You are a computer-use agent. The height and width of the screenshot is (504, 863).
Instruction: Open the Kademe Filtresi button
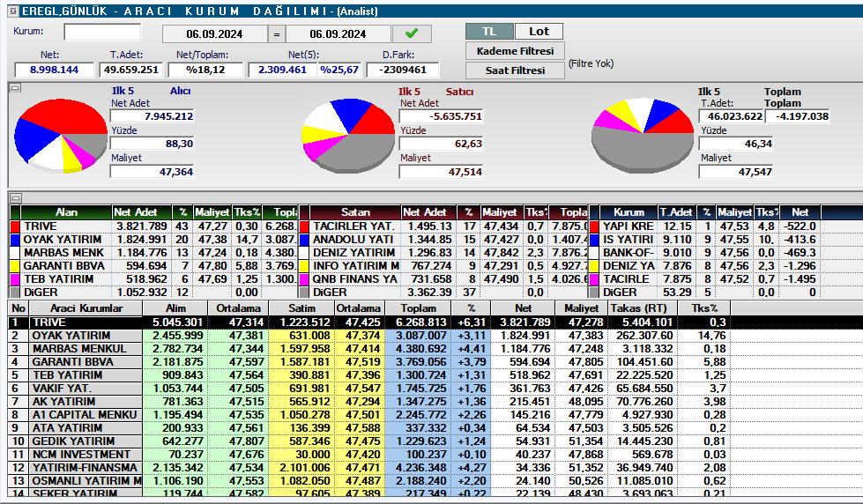515,51
